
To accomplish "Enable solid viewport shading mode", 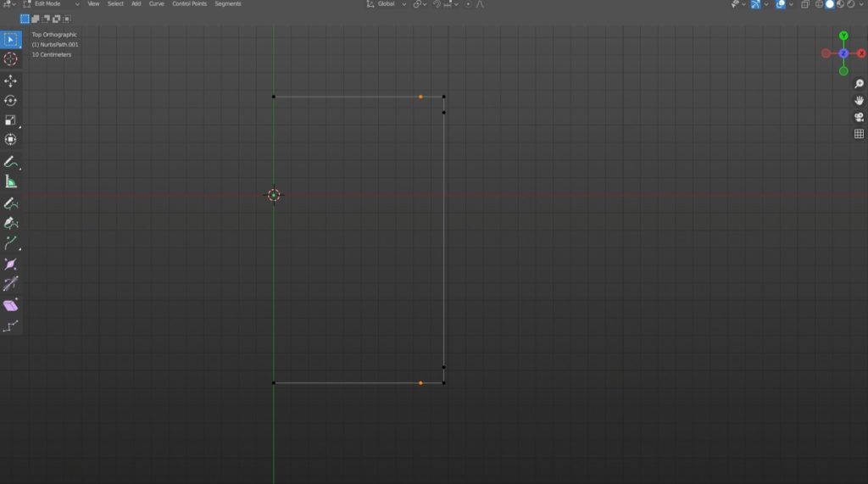I will (x=830, y=4).
